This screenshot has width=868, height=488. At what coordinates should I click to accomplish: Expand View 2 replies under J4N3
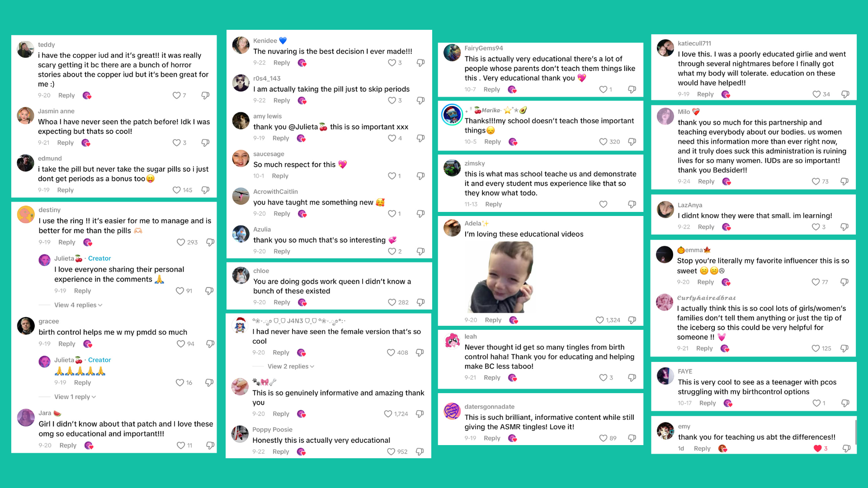(x=291, y=366)
